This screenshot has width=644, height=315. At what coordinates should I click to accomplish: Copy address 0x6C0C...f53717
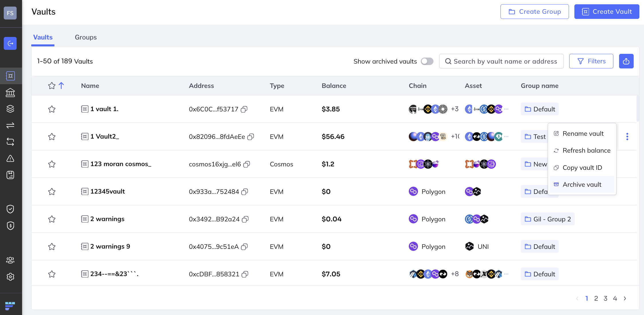coord(244,109)
